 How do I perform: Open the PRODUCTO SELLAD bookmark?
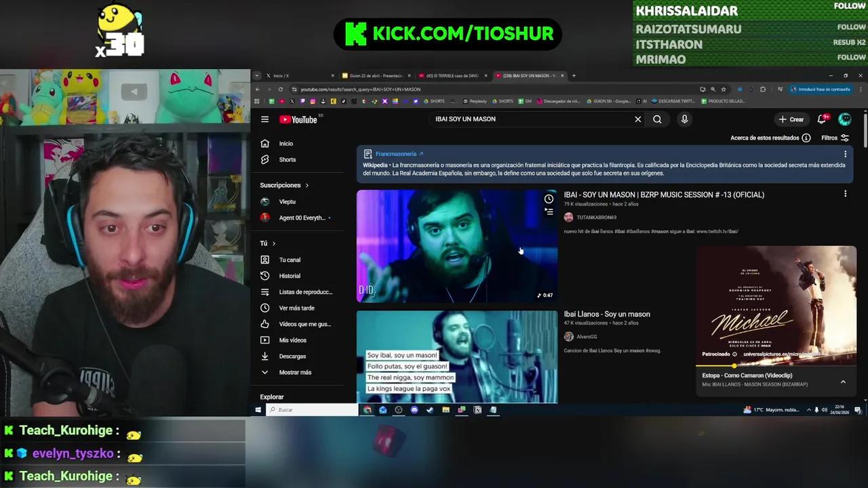[723, 101]
